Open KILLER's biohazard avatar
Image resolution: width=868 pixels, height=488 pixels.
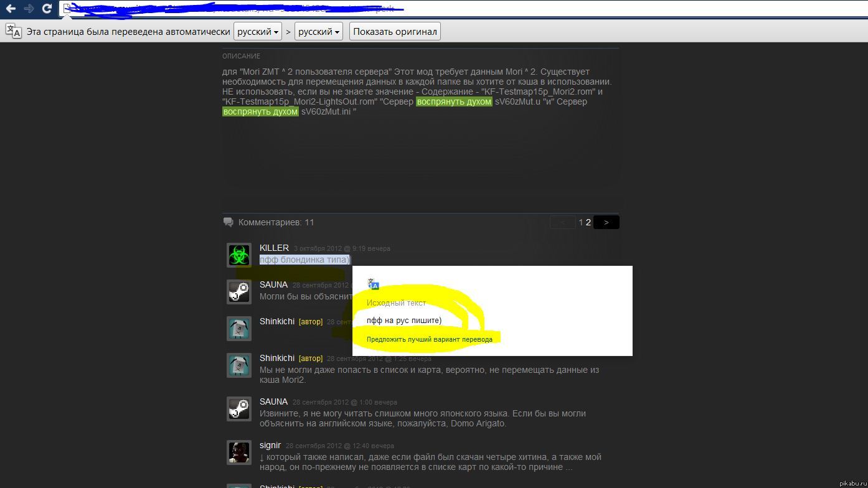(239, 255)
